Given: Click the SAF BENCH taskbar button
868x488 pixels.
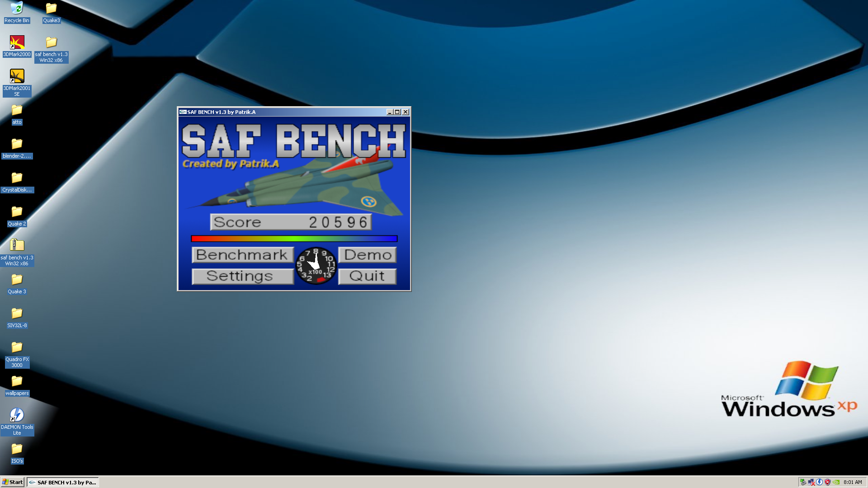Looking at the screenshot, I should point(63,482).
